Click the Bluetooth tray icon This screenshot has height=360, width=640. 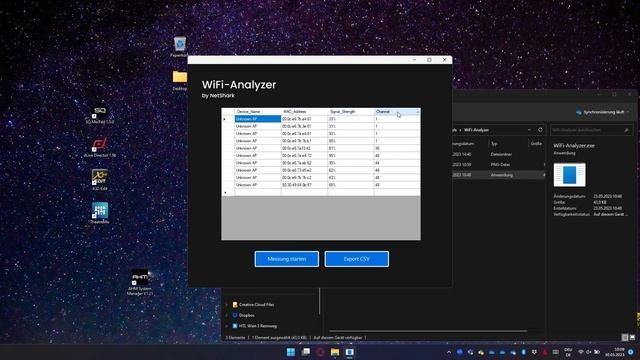pos(523,352)
